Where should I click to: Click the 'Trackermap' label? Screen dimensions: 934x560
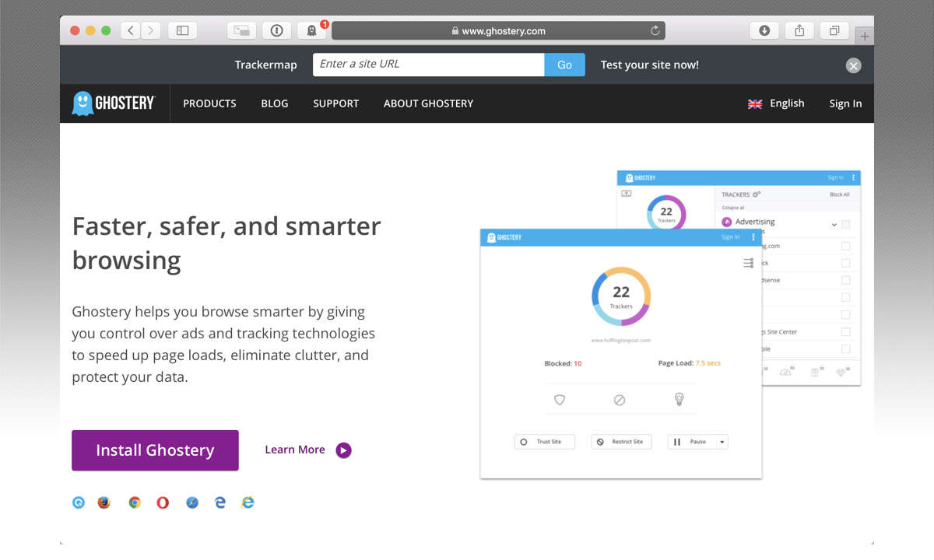click(266, 65)
